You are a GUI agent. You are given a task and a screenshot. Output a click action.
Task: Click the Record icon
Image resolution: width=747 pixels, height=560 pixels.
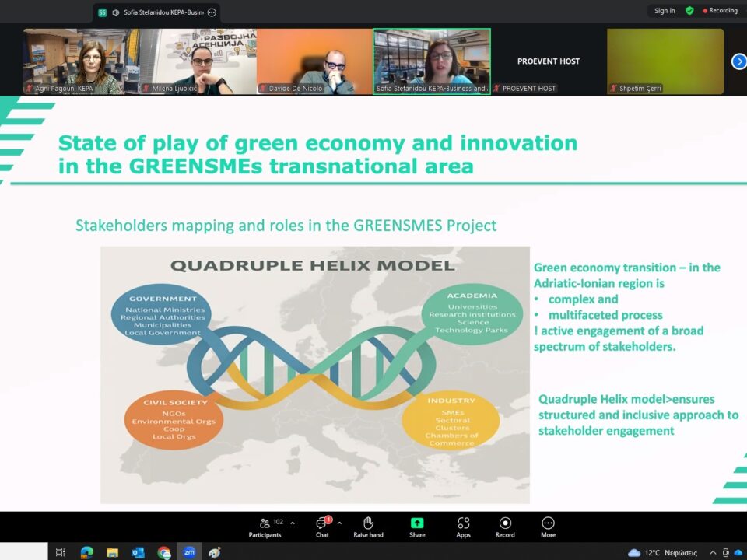(x=505, y=527)
